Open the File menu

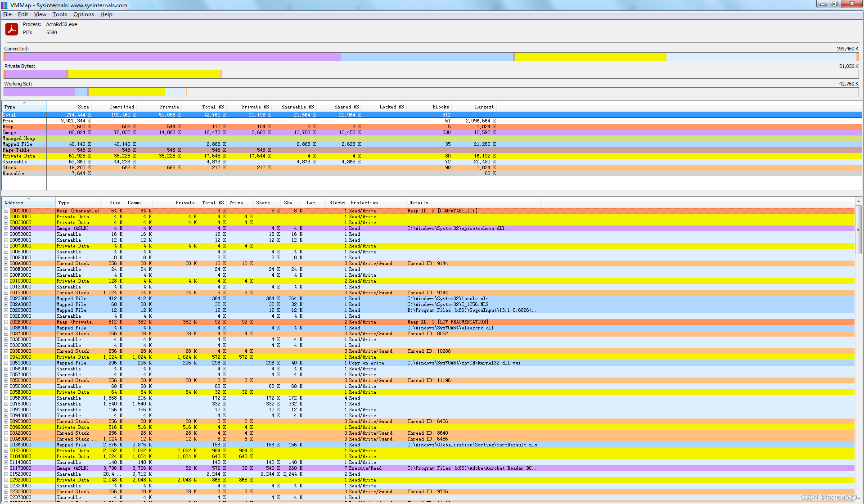coord(7,14)
